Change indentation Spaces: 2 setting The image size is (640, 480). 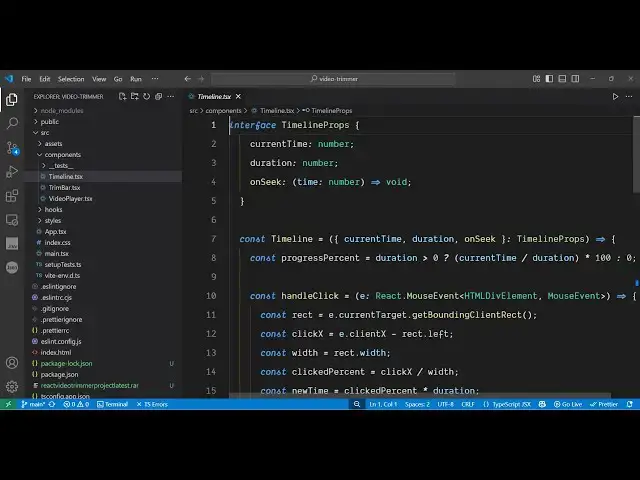[x=417, y=404]
